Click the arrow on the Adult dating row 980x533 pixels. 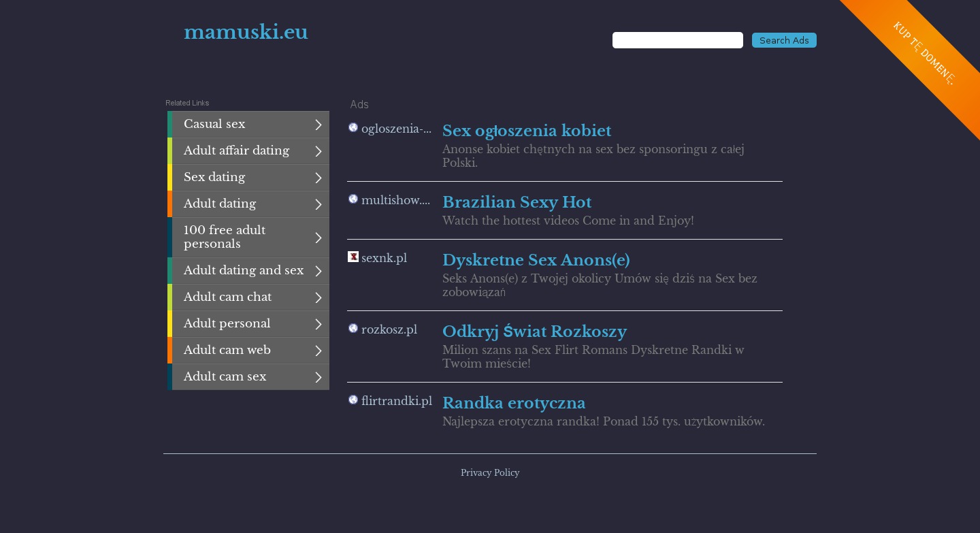click(318, 204)
